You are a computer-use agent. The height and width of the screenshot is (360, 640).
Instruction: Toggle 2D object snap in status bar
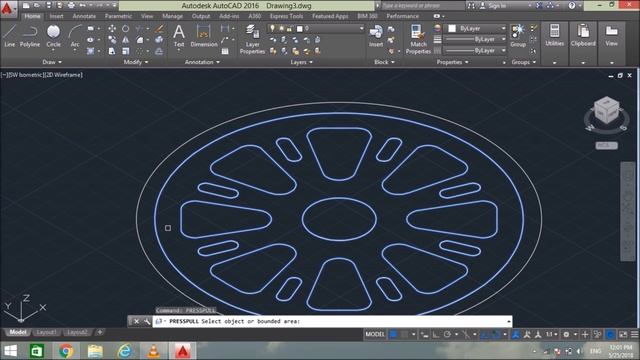point(496,334)
